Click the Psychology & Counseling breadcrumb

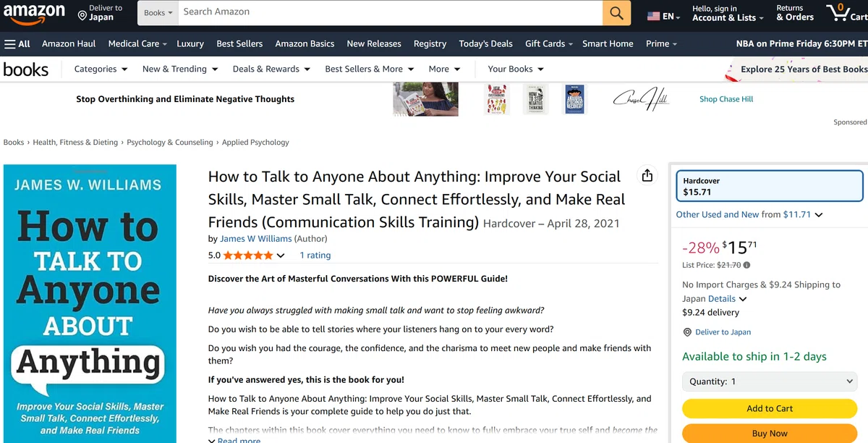pos(170,143)
